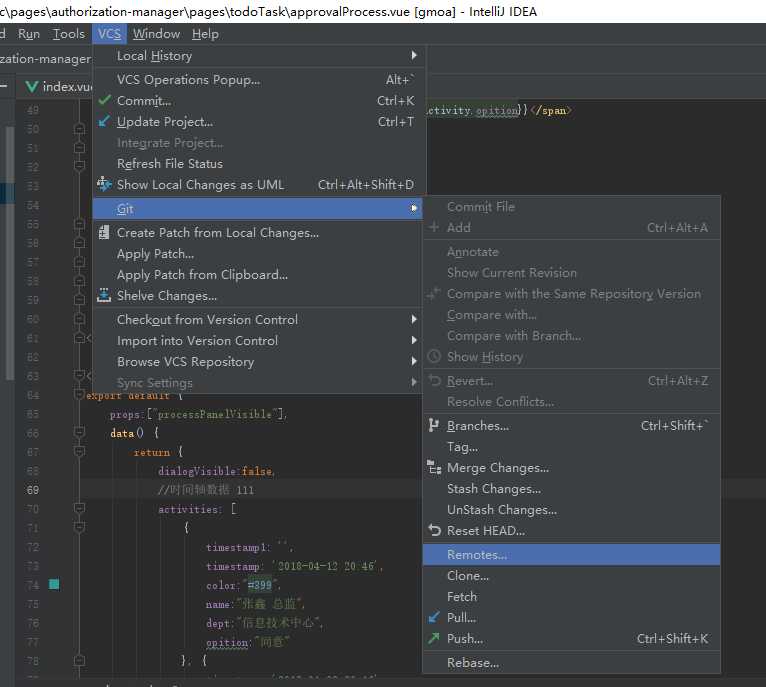Viewport: 766px width, 687px height.
Task: Open the Help menu
Action: [x=205, y=34]
